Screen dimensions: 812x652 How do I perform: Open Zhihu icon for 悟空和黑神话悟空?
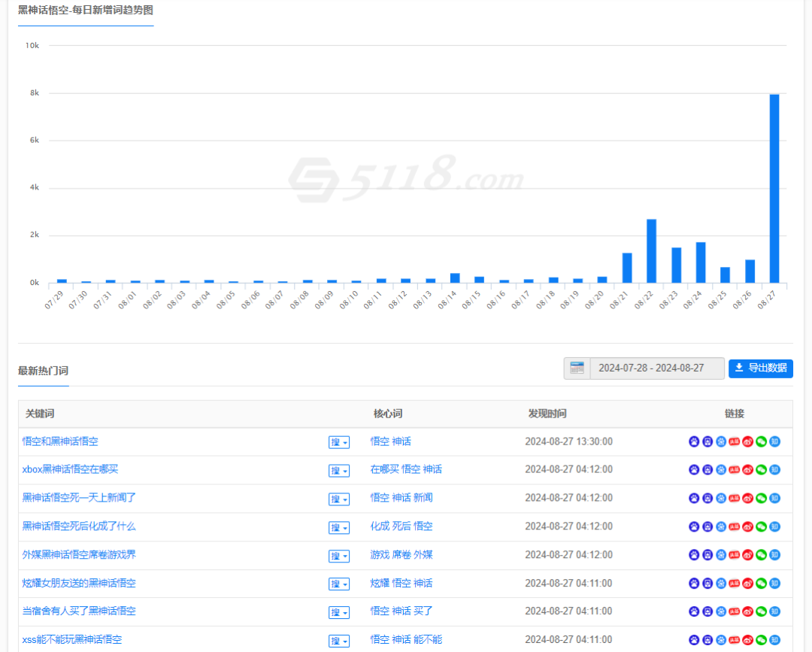pos(774,441)
